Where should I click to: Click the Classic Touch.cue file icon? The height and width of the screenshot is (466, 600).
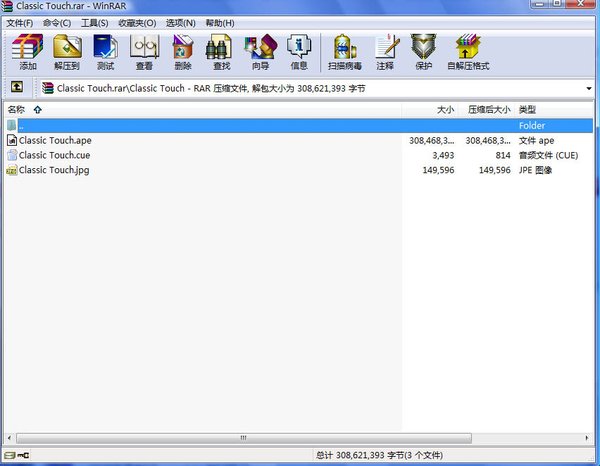point(12,155)
